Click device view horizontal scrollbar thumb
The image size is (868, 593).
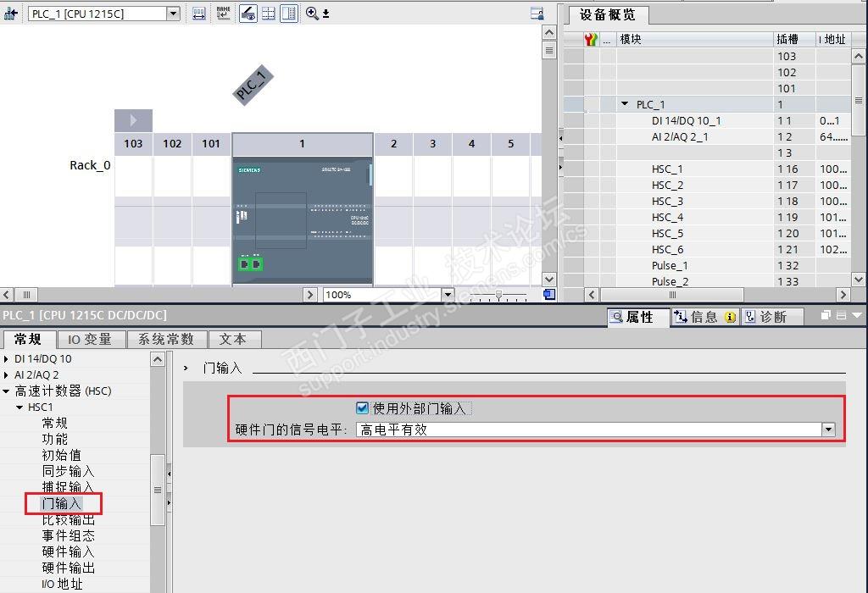26,294
